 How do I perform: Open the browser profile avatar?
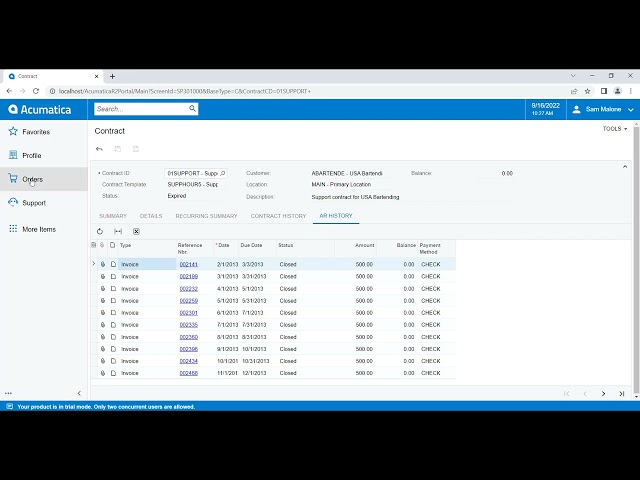pyautogui.click(x=618, y=91)
